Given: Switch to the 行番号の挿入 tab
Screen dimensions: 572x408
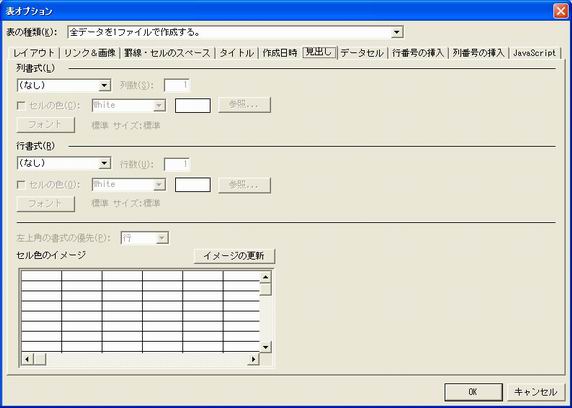Looking at the screenshot, I should tap(418, 53).
